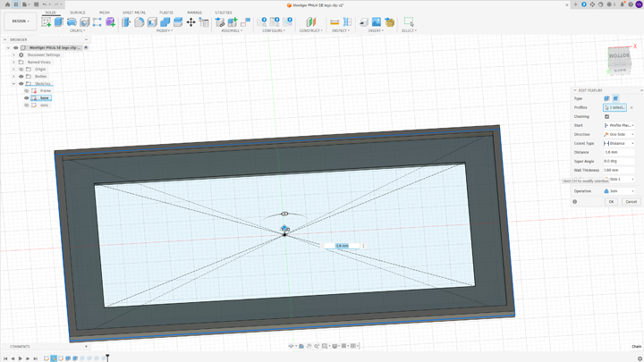The width and height of the screenshot is (644, 362).
Task: Save the design via save icon
Action: tap(36, 4)
